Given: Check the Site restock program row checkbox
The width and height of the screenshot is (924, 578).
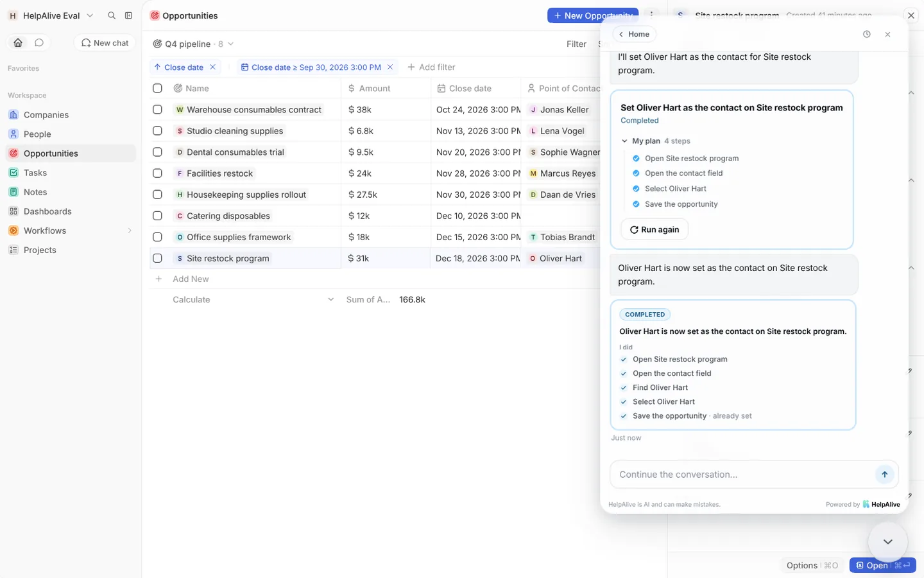Looking at the screenshot, I should click(x=157, y=258).
